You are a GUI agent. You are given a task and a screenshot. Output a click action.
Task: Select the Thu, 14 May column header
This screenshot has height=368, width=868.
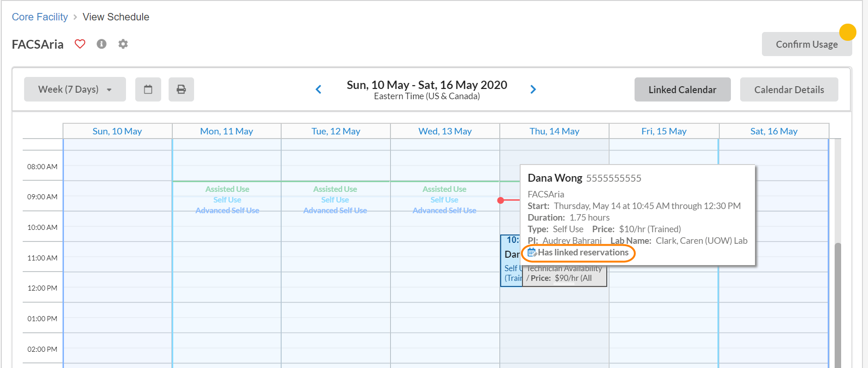coord(554,131)
